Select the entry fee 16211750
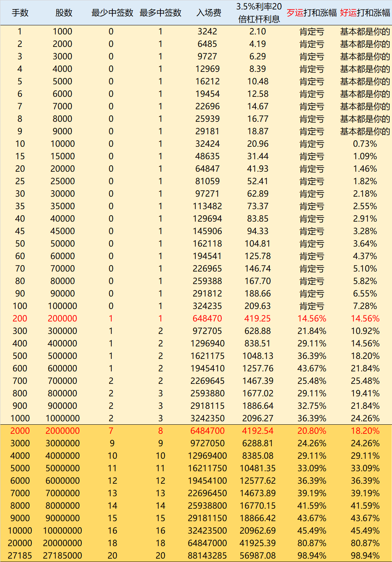 tap(207, 468)
